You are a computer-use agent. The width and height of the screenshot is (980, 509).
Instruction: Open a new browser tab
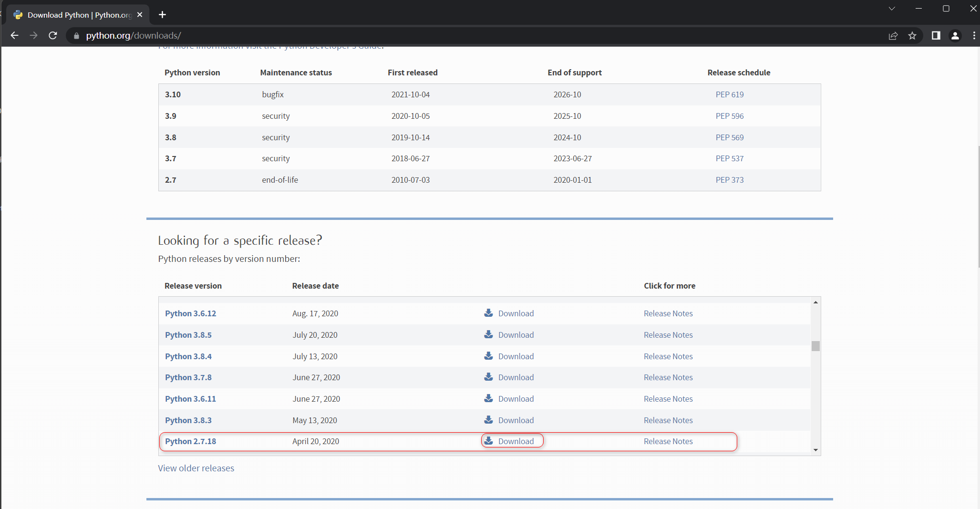(162, 15)
